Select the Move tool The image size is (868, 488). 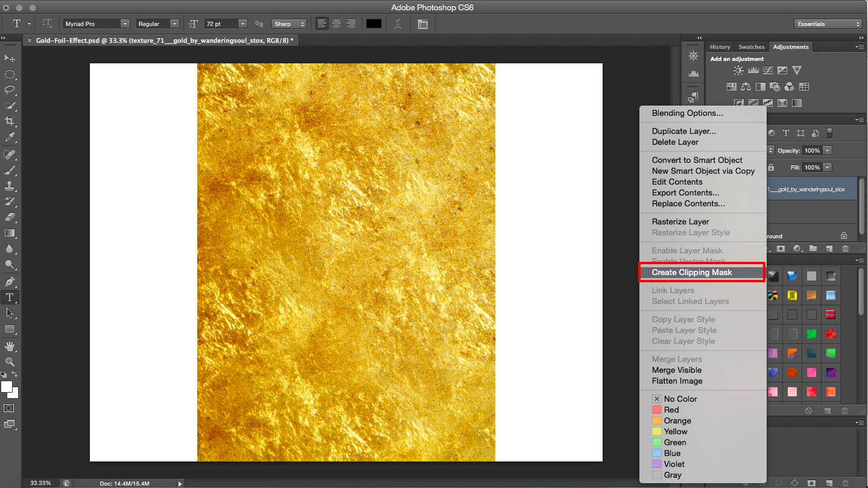coord(10,58)
